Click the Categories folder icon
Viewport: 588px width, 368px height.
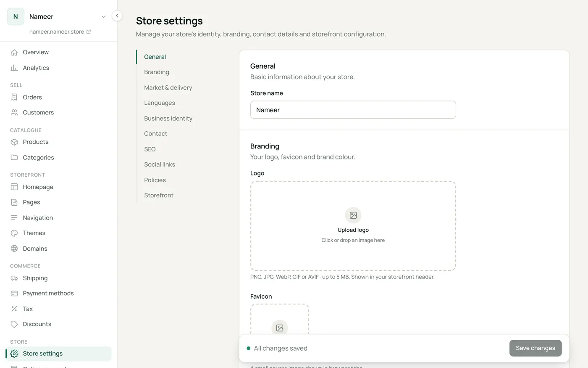click(14, 157)
